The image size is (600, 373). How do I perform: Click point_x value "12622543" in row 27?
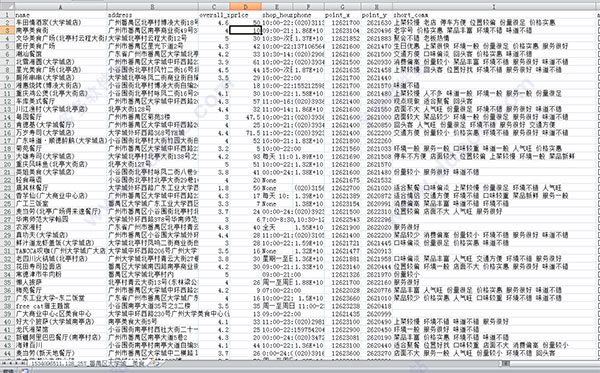click(x=342, y=219)
